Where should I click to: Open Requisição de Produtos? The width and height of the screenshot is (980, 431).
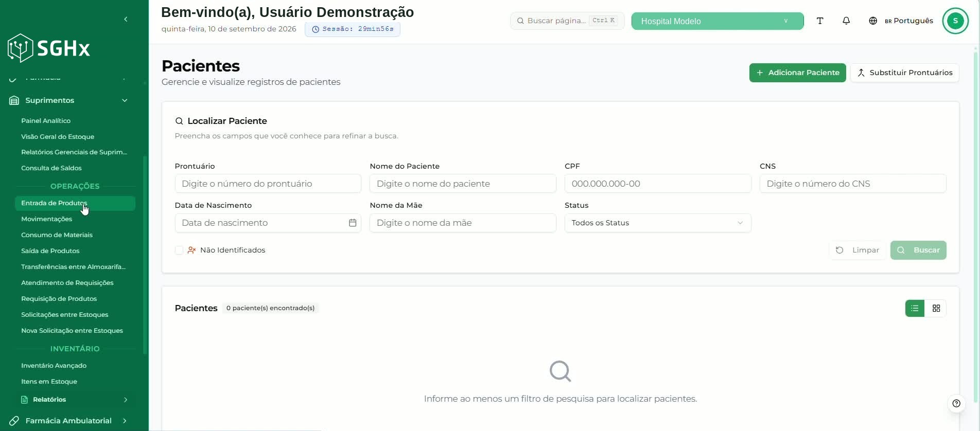coord(59,299)
